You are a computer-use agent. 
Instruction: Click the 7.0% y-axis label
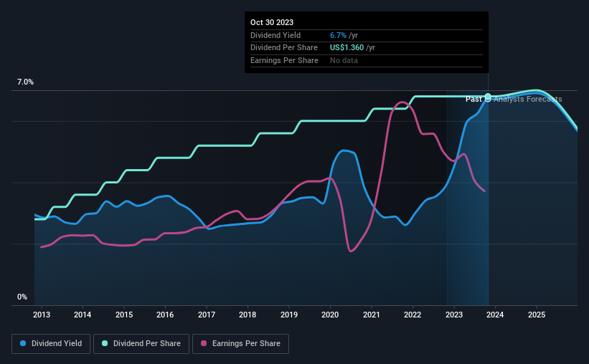point(25,82)
